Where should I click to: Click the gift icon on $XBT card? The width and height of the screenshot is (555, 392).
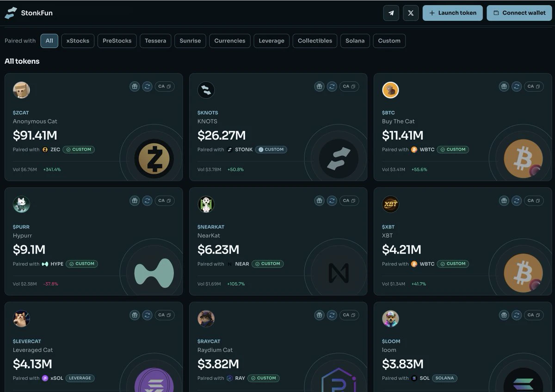click(x=504, y=201)
